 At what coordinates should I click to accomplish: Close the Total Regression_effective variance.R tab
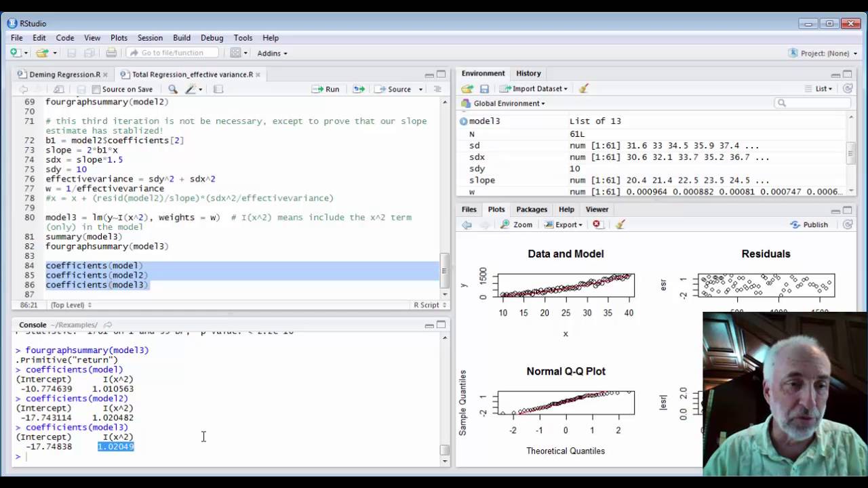point(258,75)
